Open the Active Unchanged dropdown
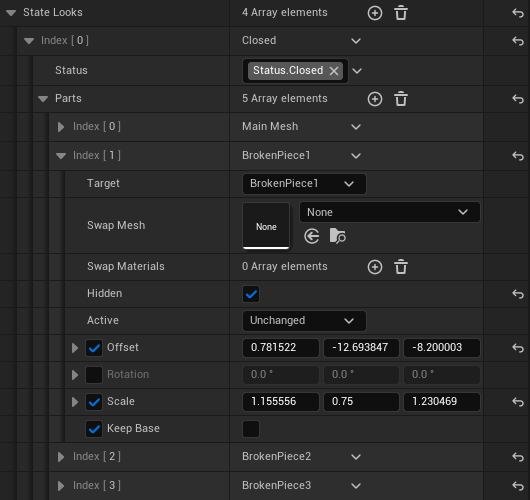The image size is (530, 500). point(304,320)
